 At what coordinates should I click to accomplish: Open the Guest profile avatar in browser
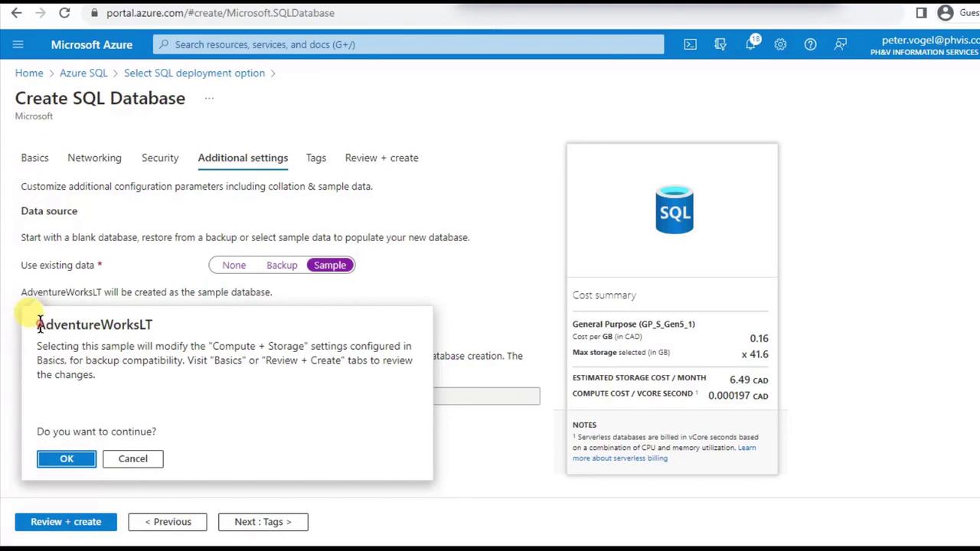coord(946,13)
